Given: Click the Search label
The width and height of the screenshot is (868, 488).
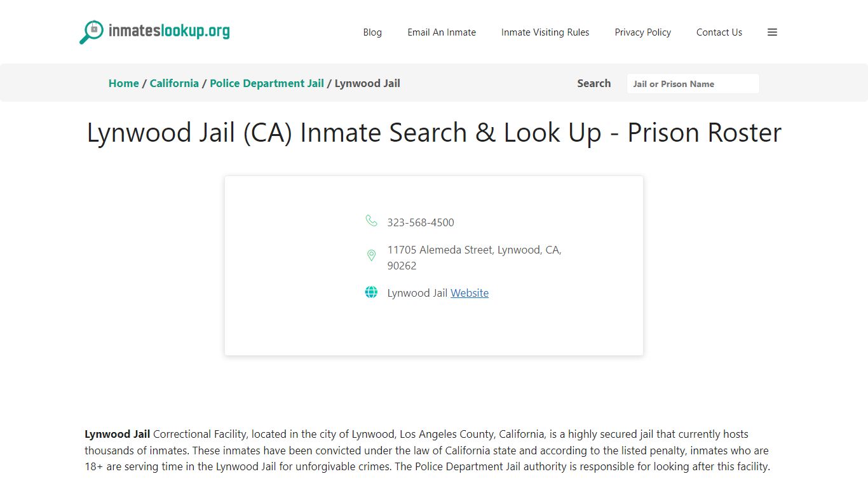Looking at the screenshot, I should click(x=593, y=83).
